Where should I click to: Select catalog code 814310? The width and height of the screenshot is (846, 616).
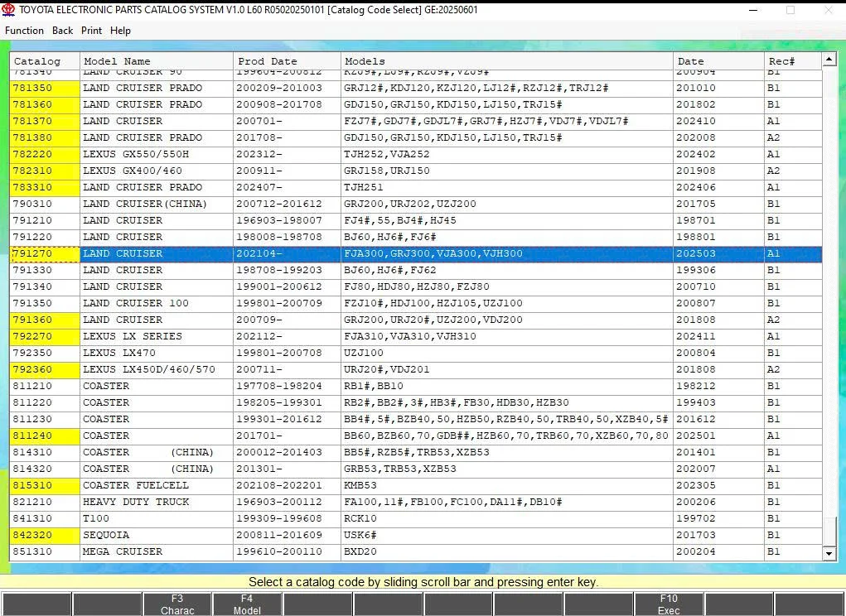coord(45,453)
